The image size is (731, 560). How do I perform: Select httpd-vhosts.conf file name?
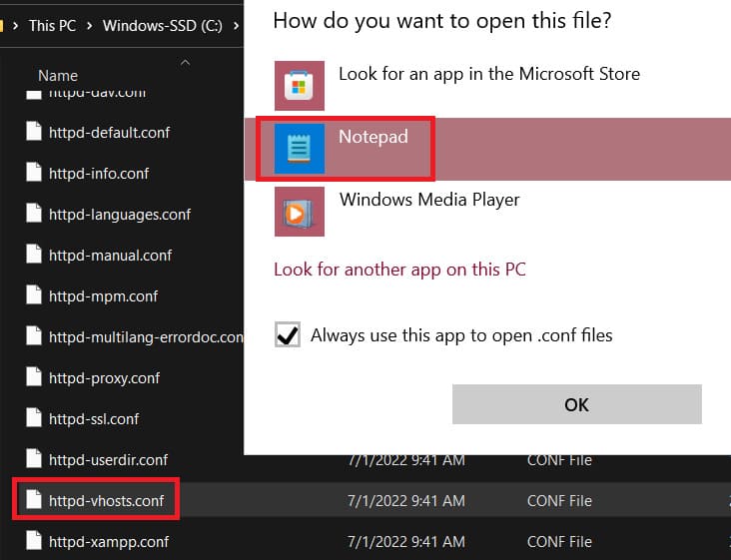pyautogui.click(x=106, y=501)
